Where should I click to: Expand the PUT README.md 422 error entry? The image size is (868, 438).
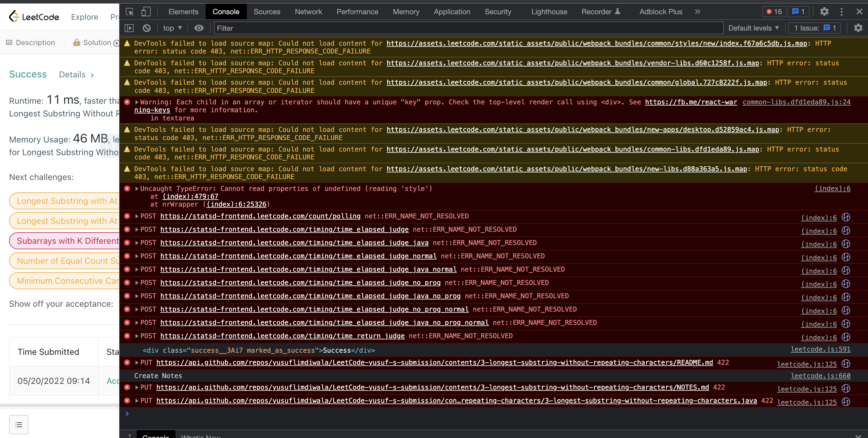click(137, 362)
